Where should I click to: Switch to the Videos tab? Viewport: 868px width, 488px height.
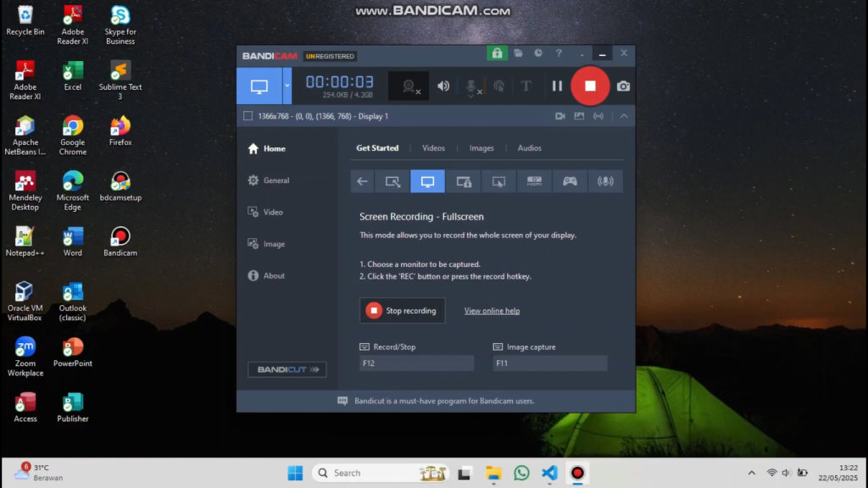(433, 148)
